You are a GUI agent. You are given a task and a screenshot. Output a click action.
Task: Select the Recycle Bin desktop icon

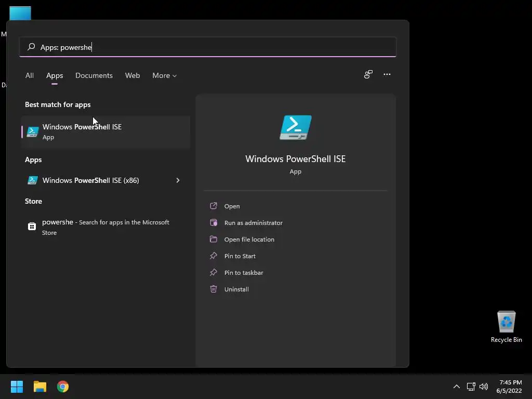[506, 327]
